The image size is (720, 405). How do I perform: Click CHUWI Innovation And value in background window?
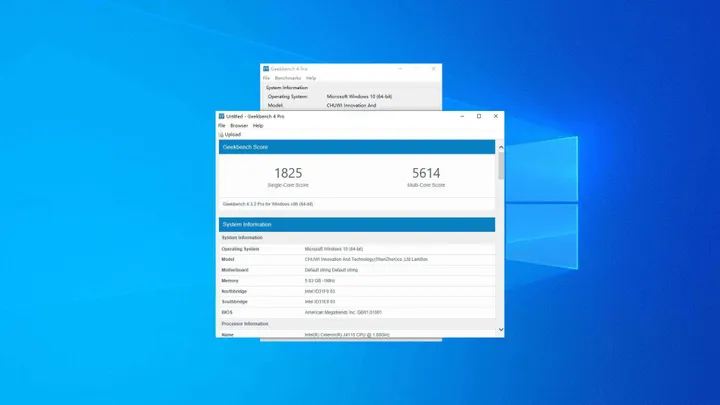(x=351, y=105)
